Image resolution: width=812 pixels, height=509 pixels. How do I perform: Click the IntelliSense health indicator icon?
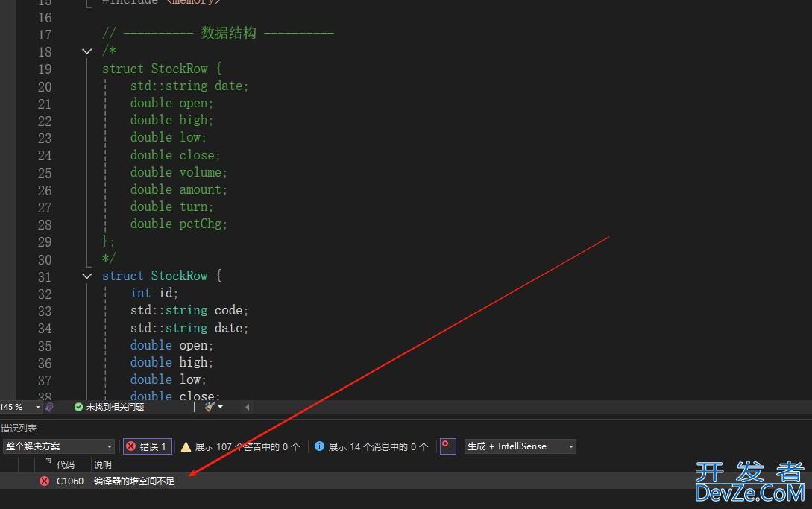[x=49, y=407]
